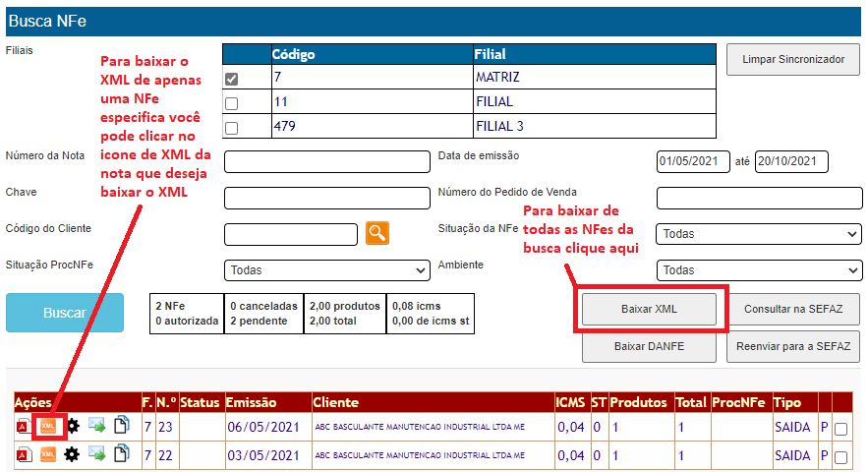Download the XML of note 23

click(x=48, y=426)
